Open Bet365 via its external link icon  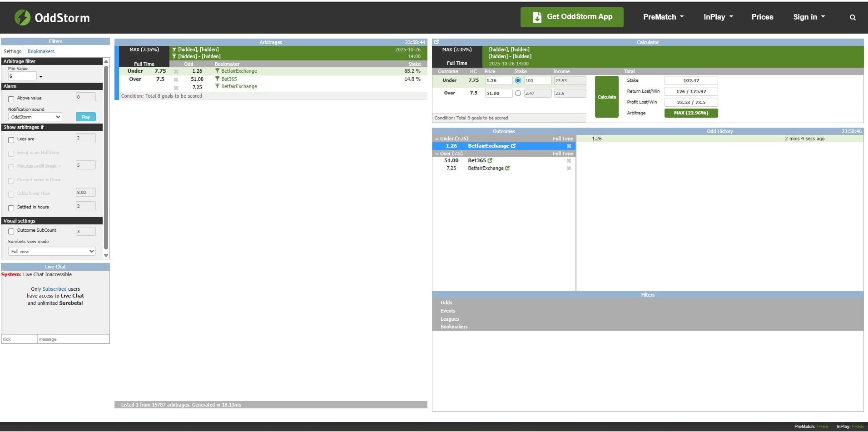click(x=490, y=160)
